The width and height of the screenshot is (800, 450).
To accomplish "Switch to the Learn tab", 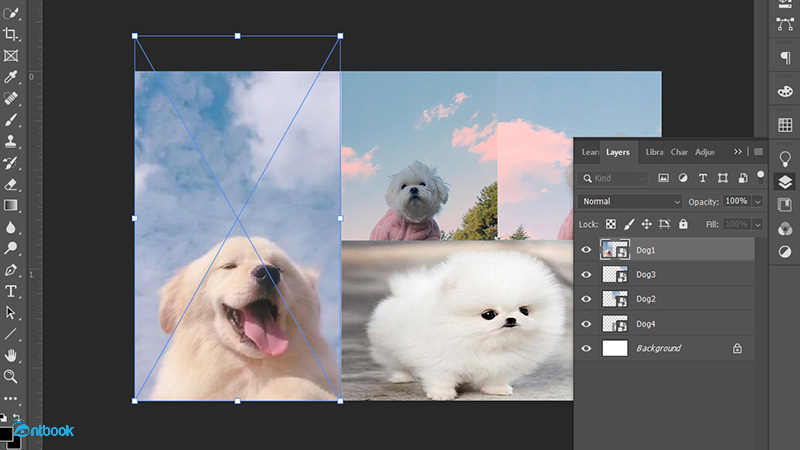I will click(590, 152).
